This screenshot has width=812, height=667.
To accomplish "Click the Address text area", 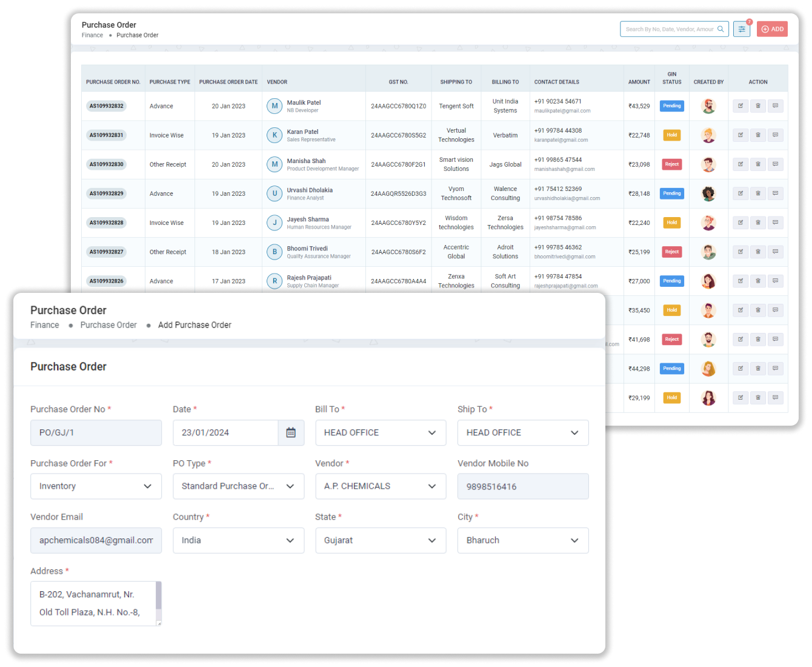I will pyautogui.click(x=93, y=603).
